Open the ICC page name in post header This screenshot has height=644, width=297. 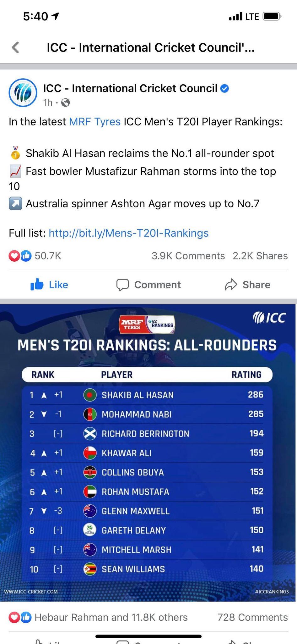[x=130, y=88]
